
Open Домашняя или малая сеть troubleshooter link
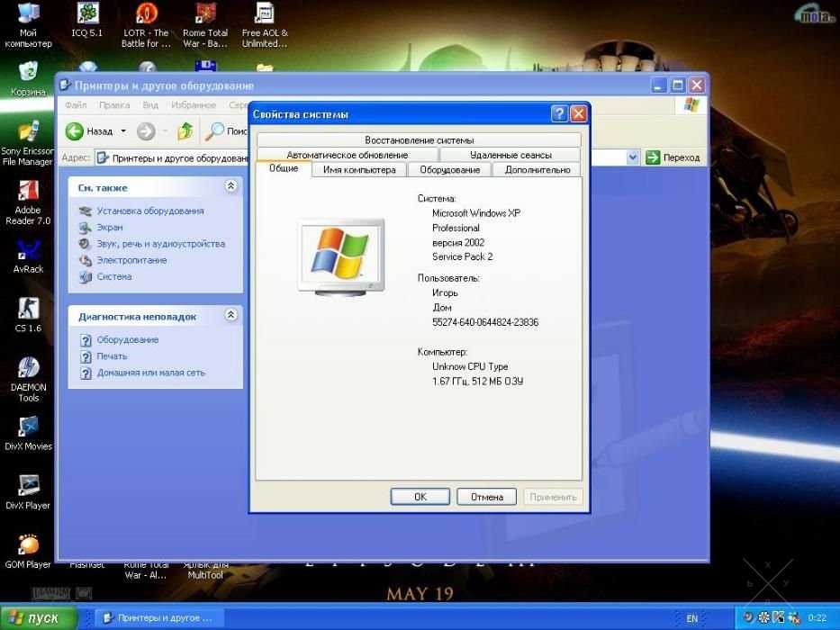[x=151, y=373]
